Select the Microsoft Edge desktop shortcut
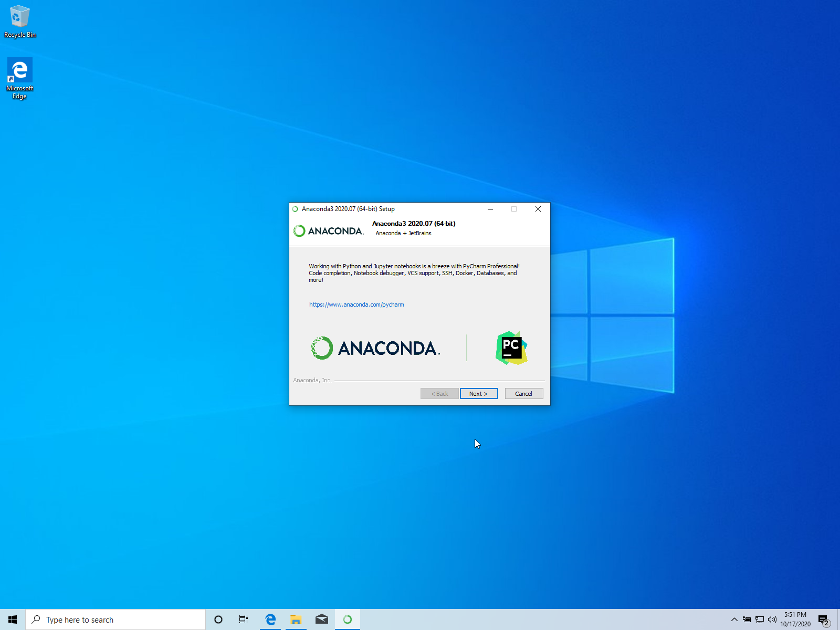 [x=20, y=78]
